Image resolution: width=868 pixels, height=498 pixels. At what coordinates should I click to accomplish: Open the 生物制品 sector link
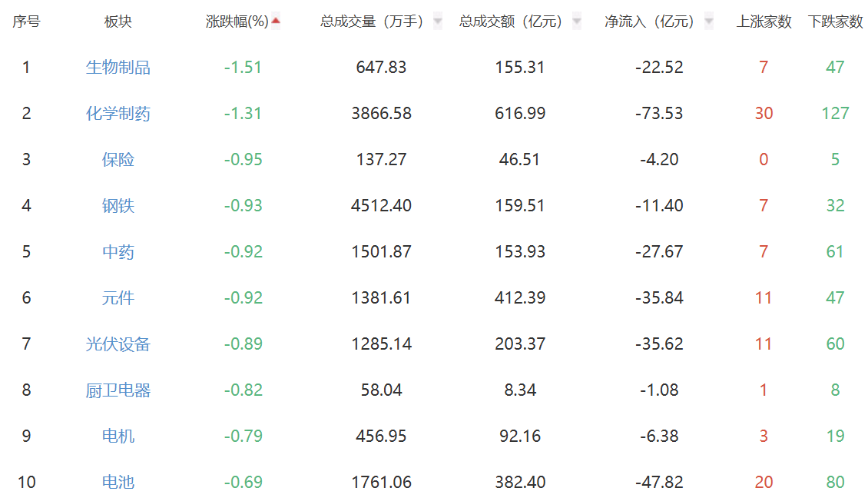118,67
